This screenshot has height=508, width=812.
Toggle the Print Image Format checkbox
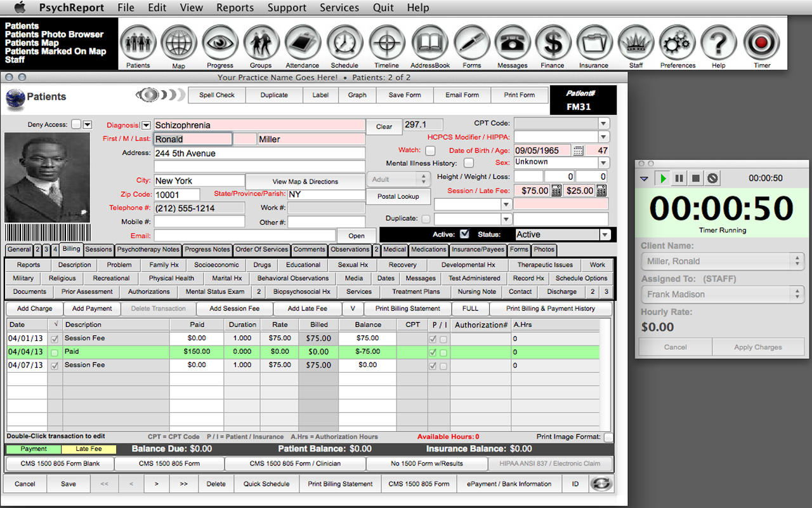608,437
